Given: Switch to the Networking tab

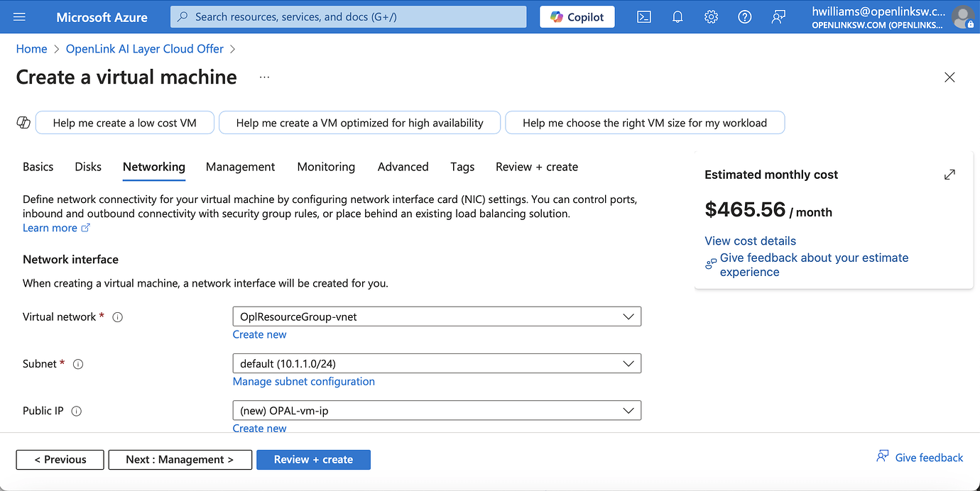Looking at the screenshot, I should coord(154,167).
